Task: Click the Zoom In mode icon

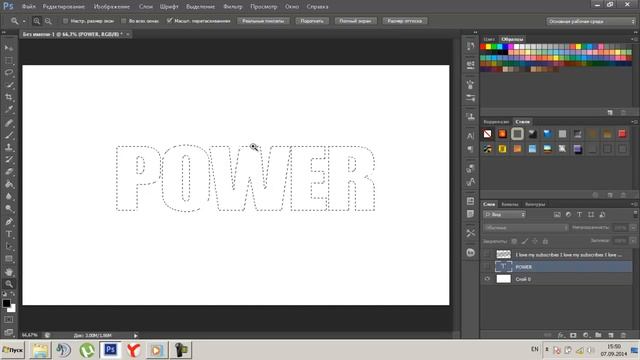Action: [37, 21]
